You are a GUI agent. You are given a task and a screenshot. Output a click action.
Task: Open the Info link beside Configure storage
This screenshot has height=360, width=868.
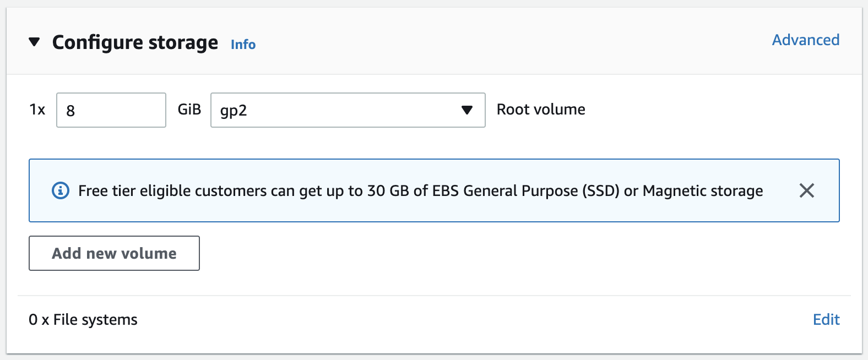pyautogui.click(x=243, y=45)
